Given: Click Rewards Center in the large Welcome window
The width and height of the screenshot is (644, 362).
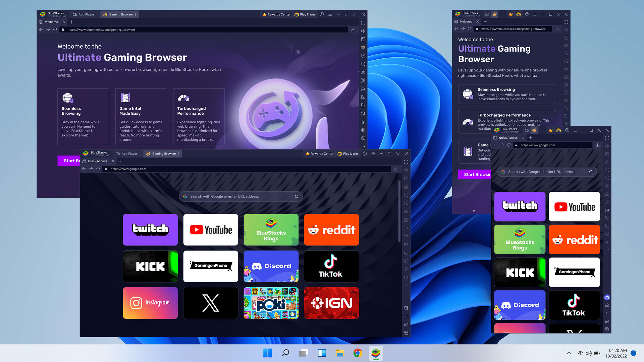Looking at the screenshot, I should click(277, 14).
